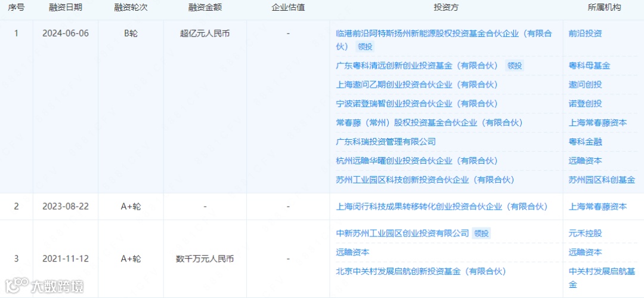
Task: Click A+轮 in the 2021-11-12 row
Action: [x=131, y=259]
